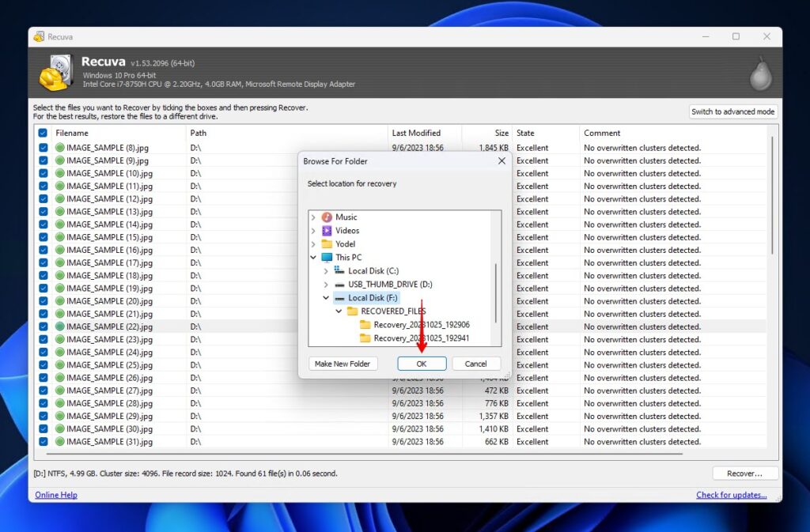The width and height of the screenshot is (810, 532).
Task: Expand USB_THUMB_DRIVE (D:)
Action: (x=324, y=284)
